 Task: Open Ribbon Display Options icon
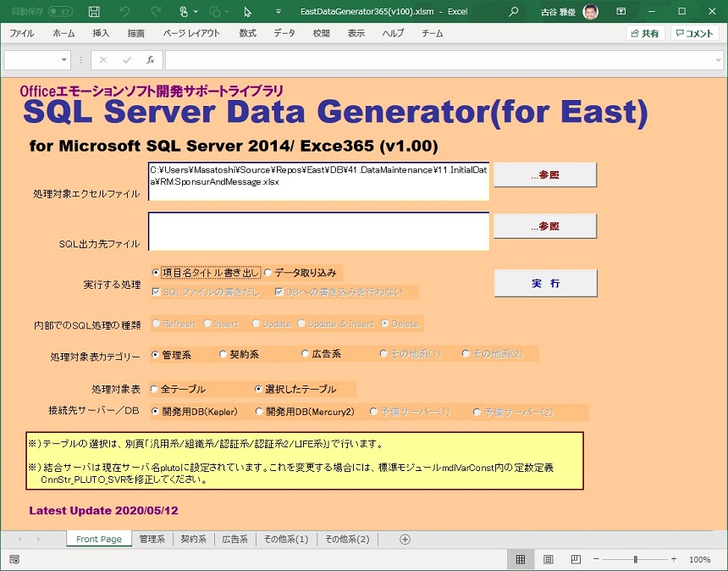[621, 12]
